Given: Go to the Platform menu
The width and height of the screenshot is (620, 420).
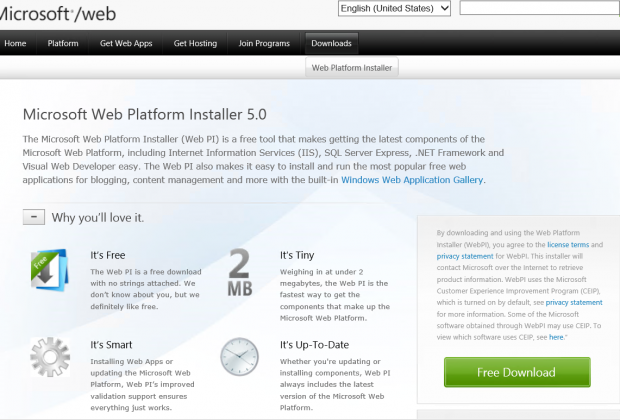Looking at the screenshot, I should click(63, 43).
